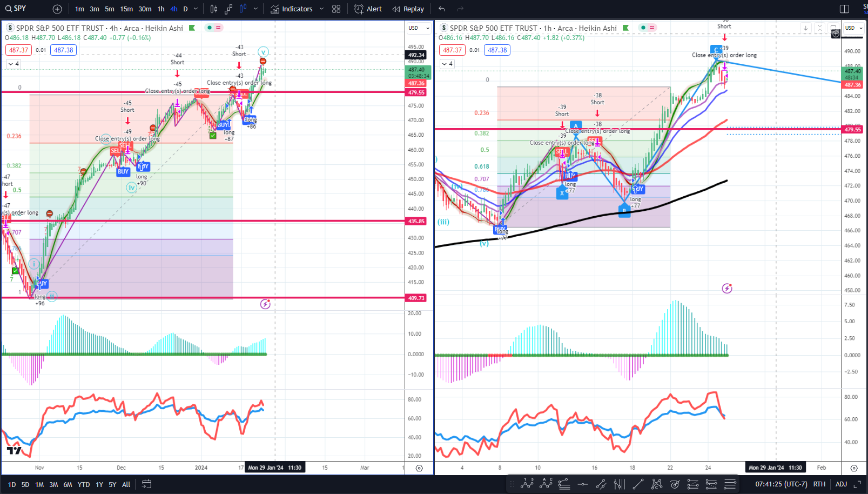
Task: Collapse the 1h chart pane
Action: tap(820, 28)
